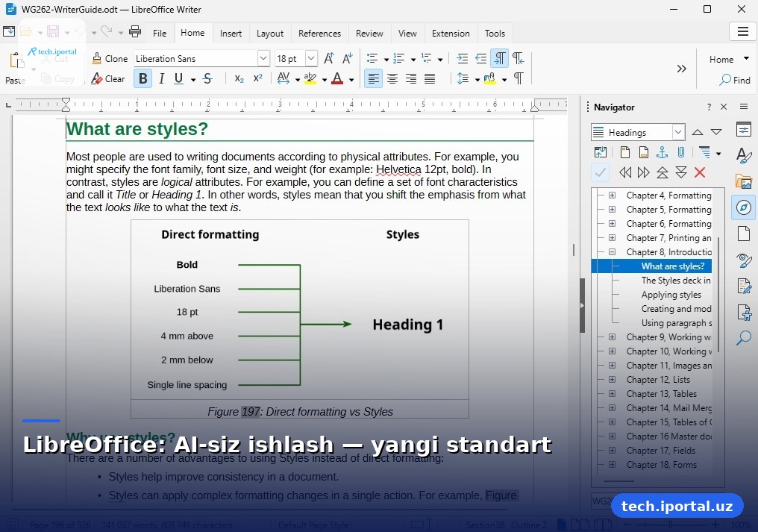The image size is (758, 532).
Task: Toggle Underline formatting
Action: tap(178, 79)
